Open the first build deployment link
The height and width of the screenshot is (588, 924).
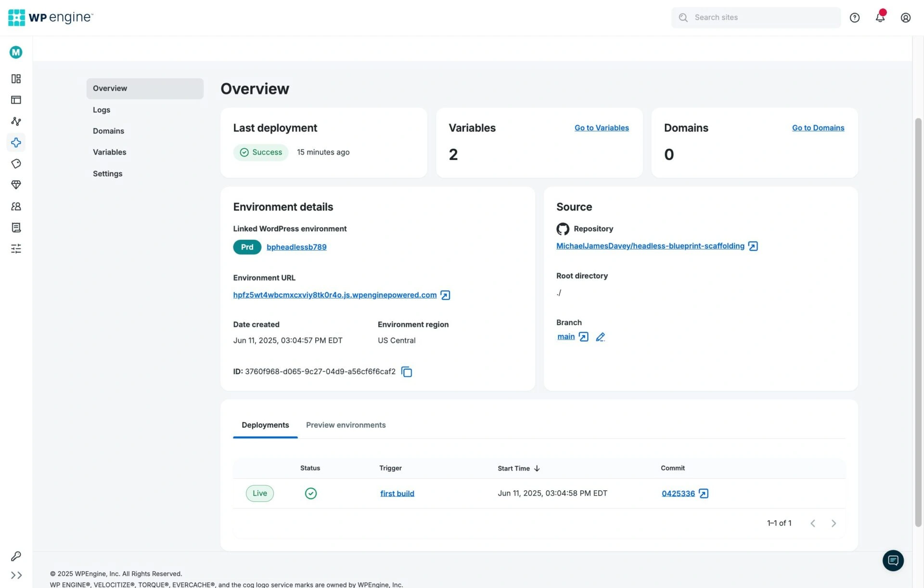click(x=397, y=494)
